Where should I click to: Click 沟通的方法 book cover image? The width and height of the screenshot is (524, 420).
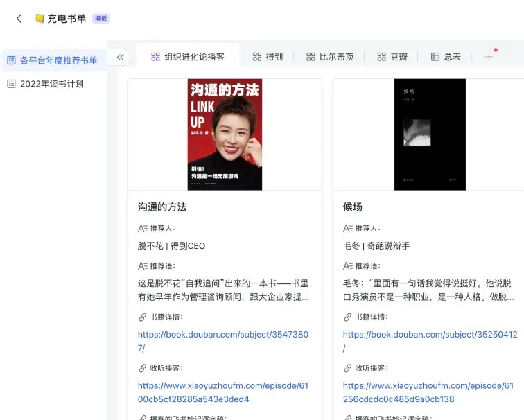click(225, 134)
